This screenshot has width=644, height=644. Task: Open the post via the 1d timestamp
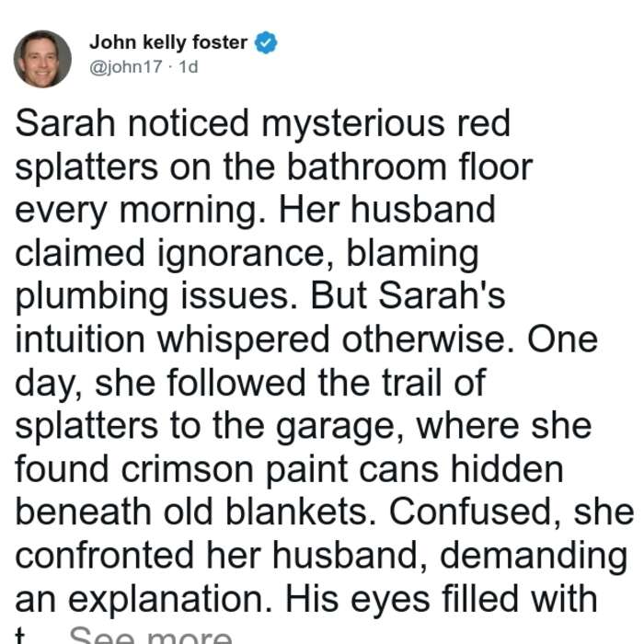click(189, 66)
